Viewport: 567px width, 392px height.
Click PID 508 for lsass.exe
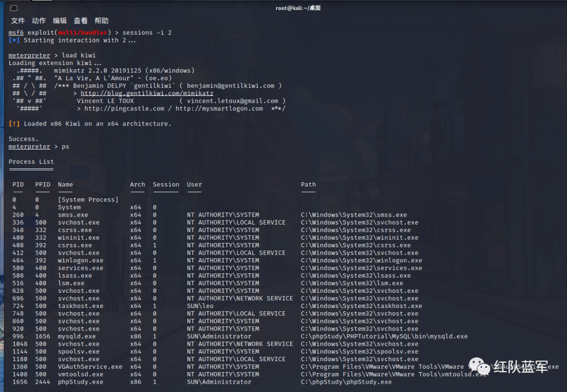[18, 276]
